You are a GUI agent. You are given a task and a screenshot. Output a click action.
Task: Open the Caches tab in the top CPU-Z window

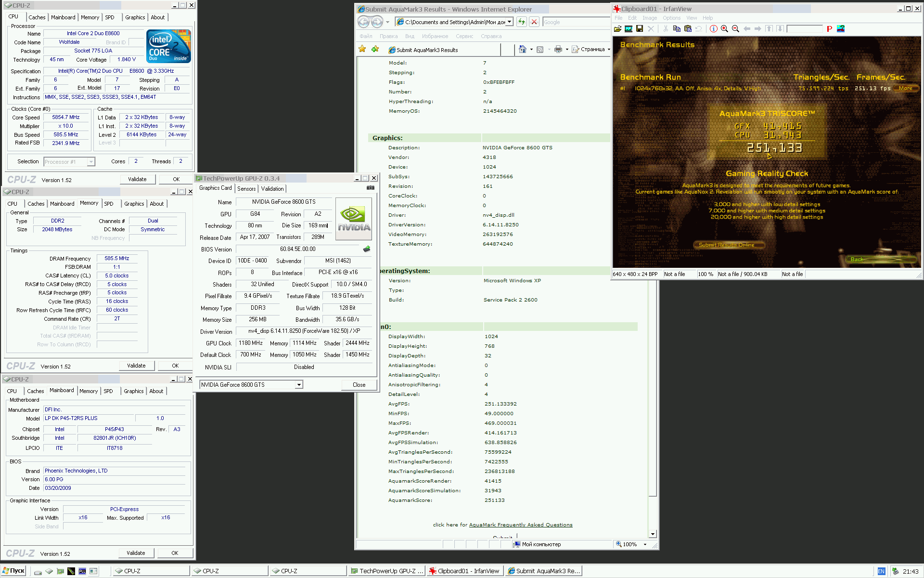[37, 17]
